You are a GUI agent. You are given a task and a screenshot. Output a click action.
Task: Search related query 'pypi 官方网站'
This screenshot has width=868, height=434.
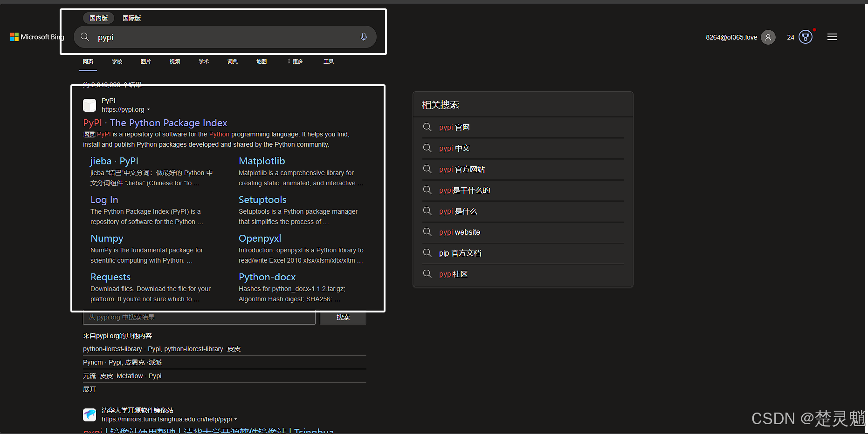[462, 169]
